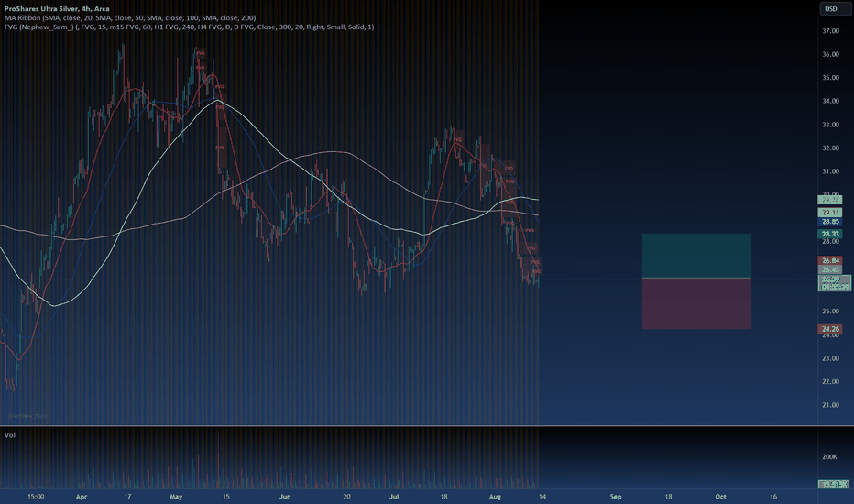Select the red stop-loss zone of position
Screen dimensions: 854x504
point(696,303)
